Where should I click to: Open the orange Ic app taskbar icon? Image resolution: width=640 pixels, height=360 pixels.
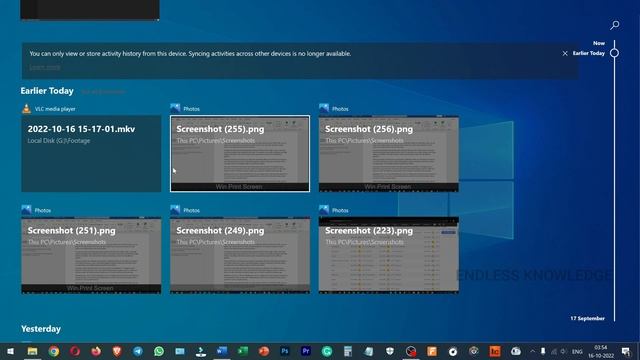(495, 351)
